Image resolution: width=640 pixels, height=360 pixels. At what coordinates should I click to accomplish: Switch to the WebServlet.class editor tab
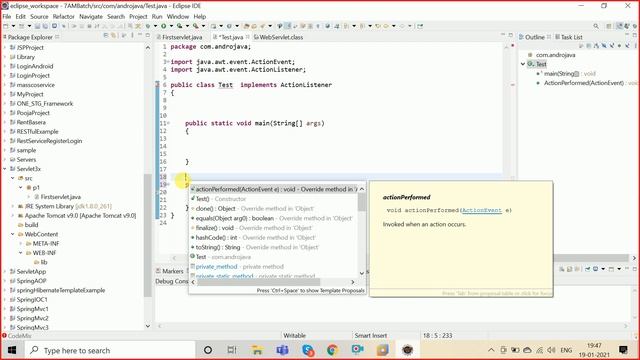tap(278, 37)
